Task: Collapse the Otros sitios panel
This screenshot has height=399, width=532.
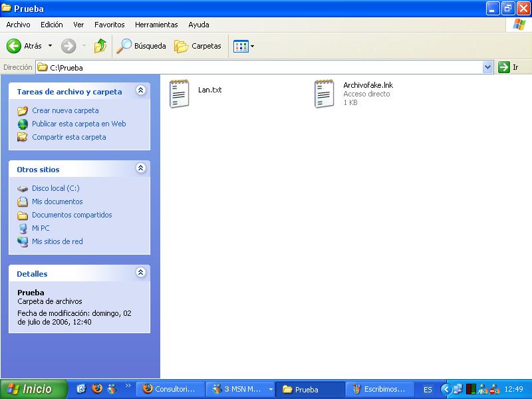Action: point(140,168)
